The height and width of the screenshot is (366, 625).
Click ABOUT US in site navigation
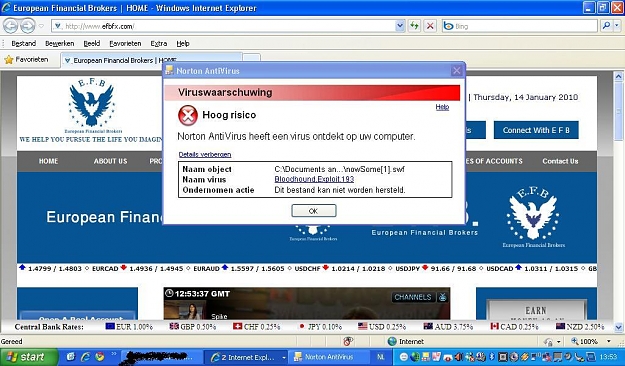pyautogui.click(x=110, y=161)
